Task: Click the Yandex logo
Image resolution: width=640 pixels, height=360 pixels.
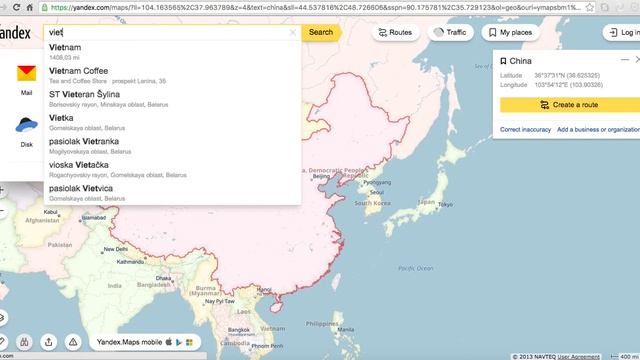Action: [x=15, y=33]
